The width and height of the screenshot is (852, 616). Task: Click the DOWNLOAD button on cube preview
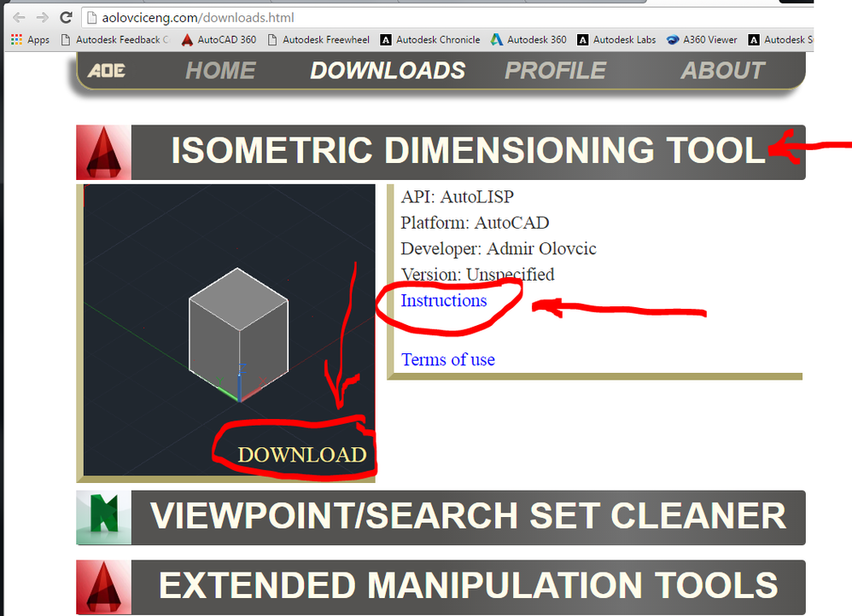click(x=302, y=456)
